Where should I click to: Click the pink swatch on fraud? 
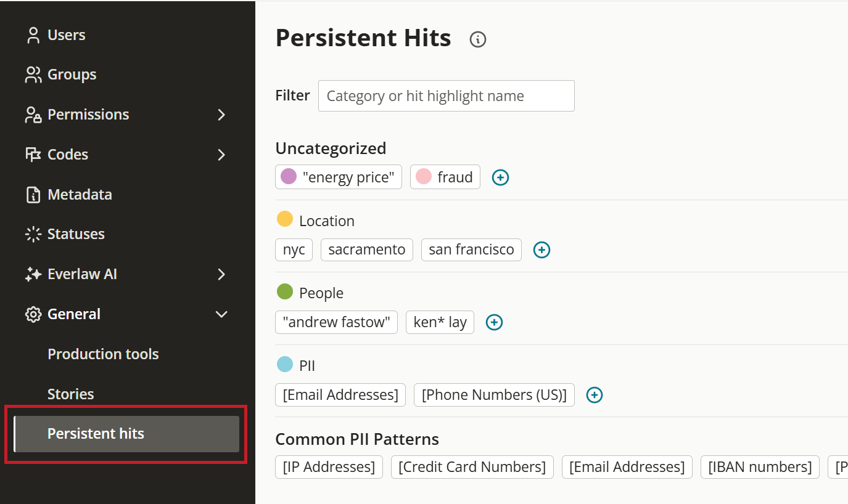click(x=424, y=177)
